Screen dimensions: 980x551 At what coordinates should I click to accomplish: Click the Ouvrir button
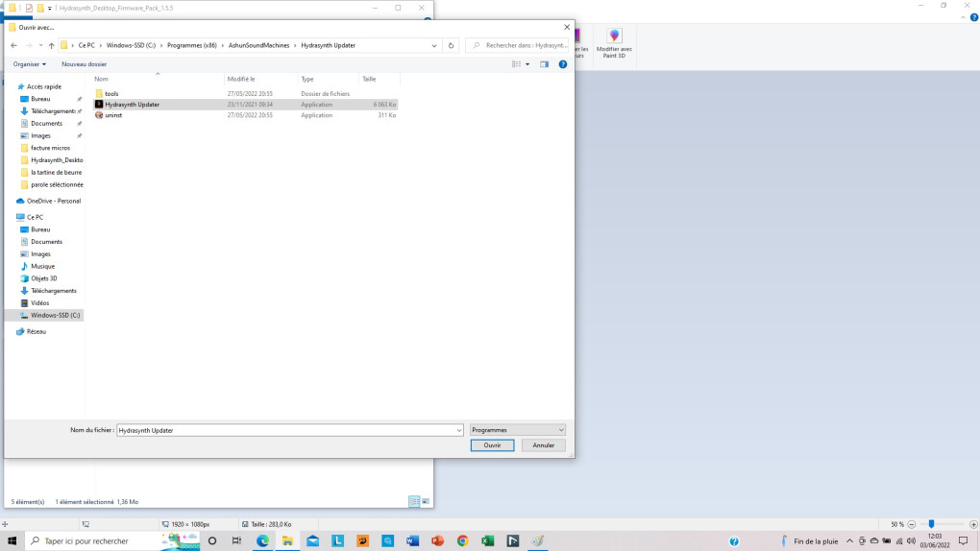click(493, 445)
